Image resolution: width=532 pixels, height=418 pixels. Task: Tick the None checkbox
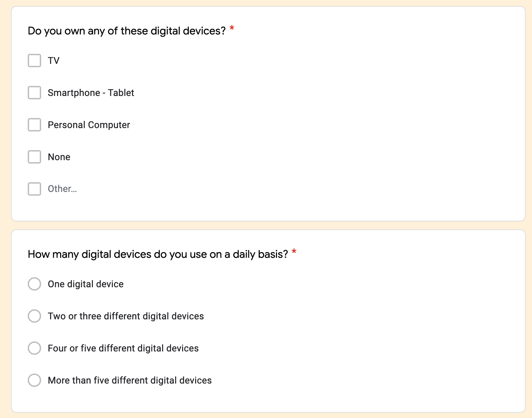tap(34, 157)
